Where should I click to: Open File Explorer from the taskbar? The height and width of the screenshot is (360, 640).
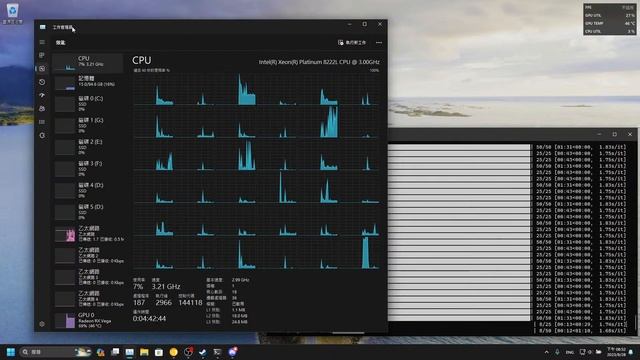pyautogui.click(x=144, y=352)
